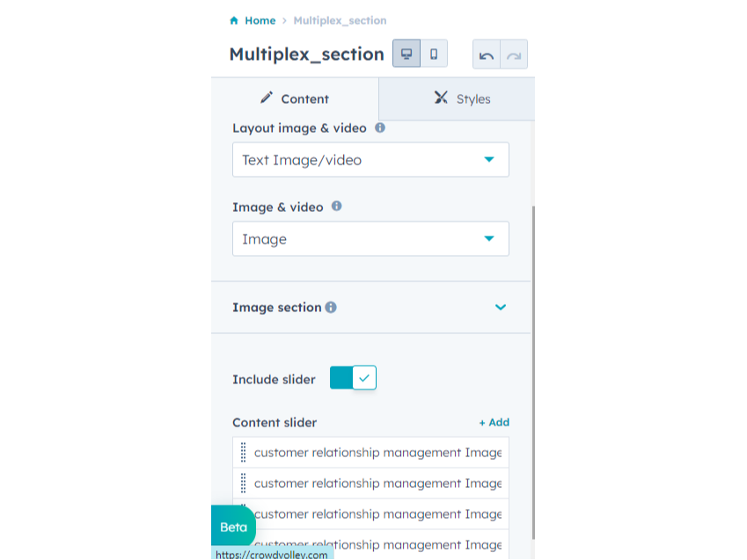The image size is (747, 560).
Task: Click the undo arrow button
Action: (x=487, y=55)
